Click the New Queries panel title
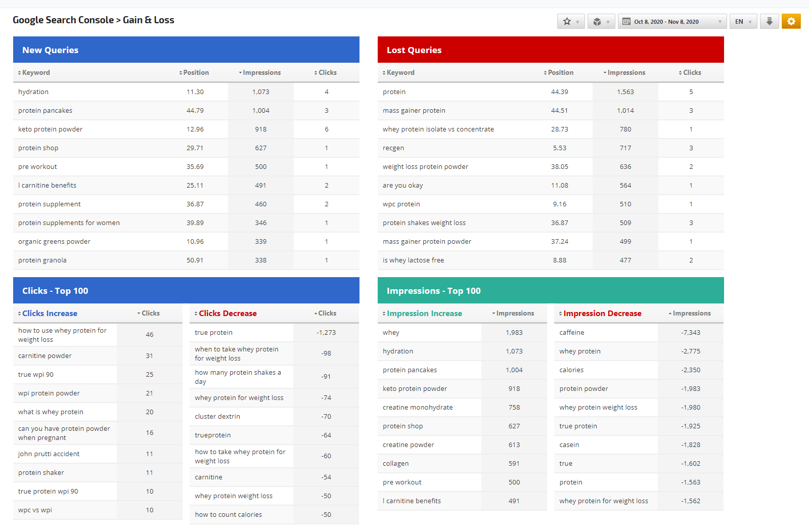Screen dimensions: 809x532 (x=50, y=50)
